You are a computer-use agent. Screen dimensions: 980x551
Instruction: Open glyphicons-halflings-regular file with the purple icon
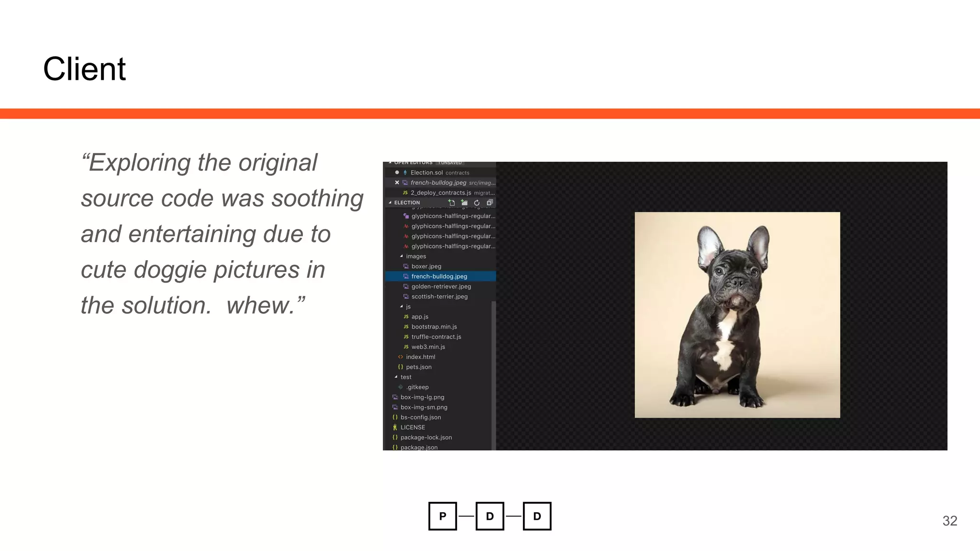440,216
